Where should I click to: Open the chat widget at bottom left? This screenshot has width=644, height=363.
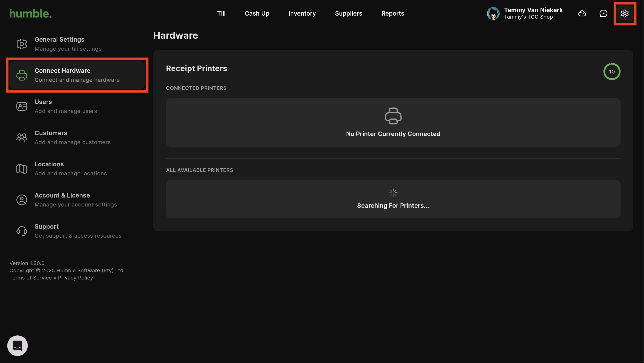click(17, 345)
